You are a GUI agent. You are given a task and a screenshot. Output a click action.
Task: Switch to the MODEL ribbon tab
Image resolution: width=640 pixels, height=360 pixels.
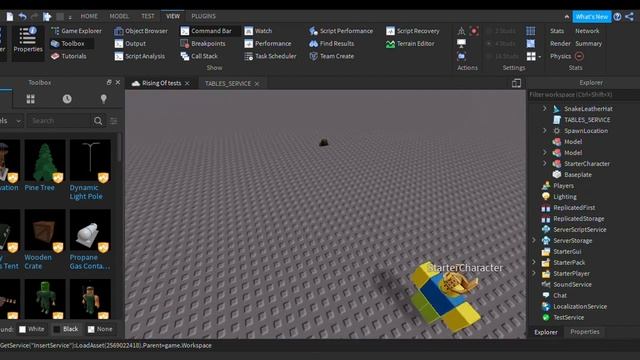pyautogui.click(x=119, y=16)
